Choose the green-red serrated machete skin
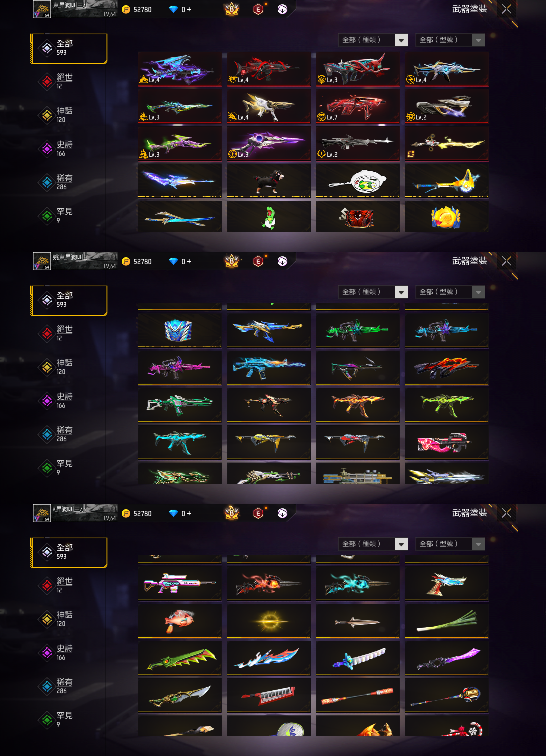The image size is (546, 756). [180, 658]
